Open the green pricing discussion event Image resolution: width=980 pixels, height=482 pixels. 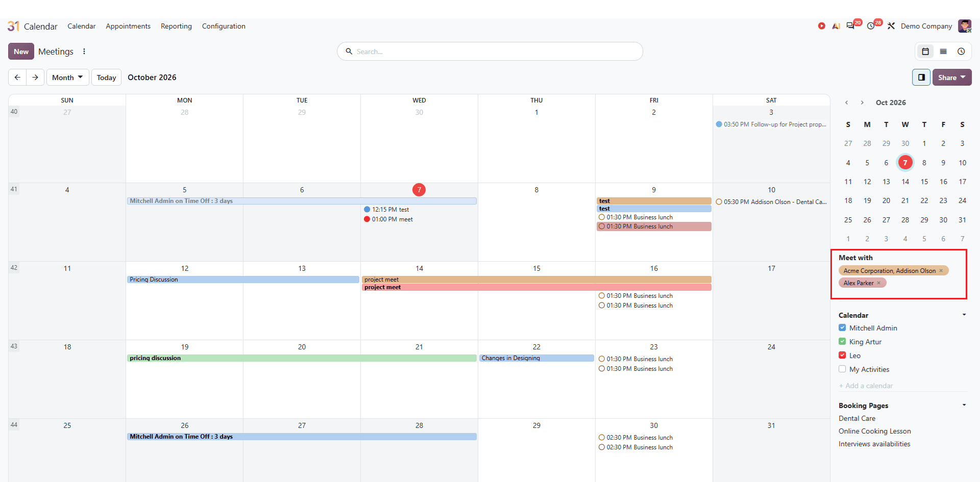pyautogui.click(x=302, y=358)
